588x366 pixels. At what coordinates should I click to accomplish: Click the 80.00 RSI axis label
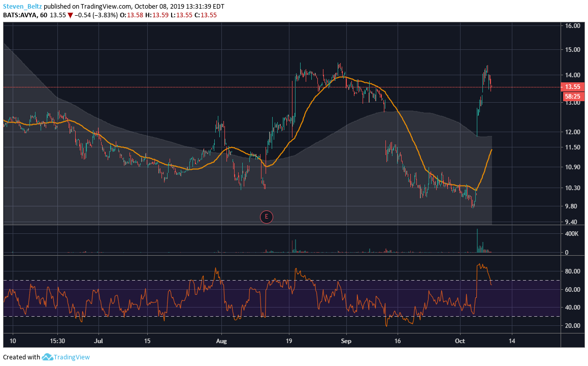(573, 271)
